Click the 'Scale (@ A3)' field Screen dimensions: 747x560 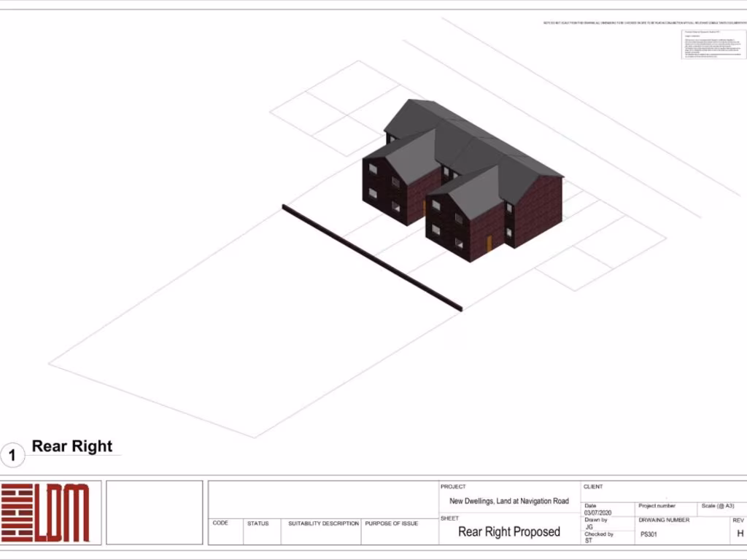click(x=718, y=506)
